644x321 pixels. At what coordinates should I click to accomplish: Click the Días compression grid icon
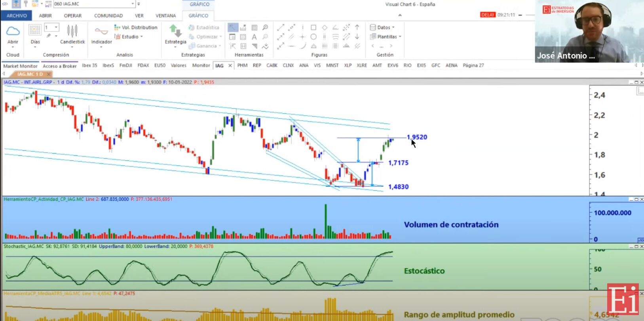[35, 30]
